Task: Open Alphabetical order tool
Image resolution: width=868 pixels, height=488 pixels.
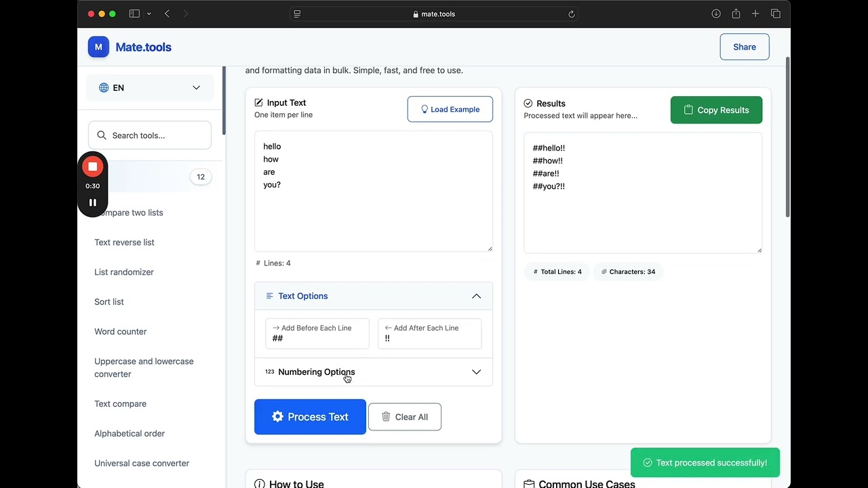Action: (130, 434)
